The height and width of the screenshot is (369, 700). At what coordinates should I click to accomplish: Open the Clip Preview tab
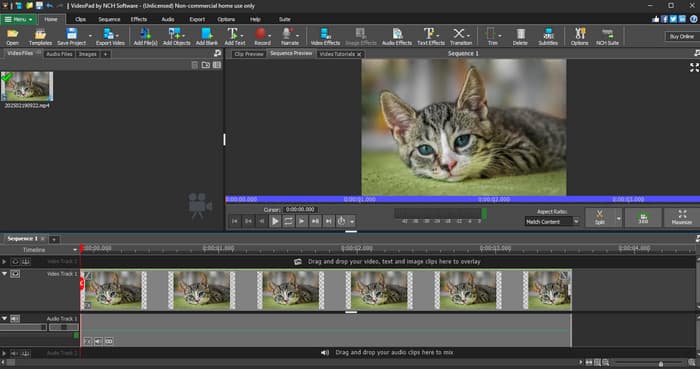249,54
